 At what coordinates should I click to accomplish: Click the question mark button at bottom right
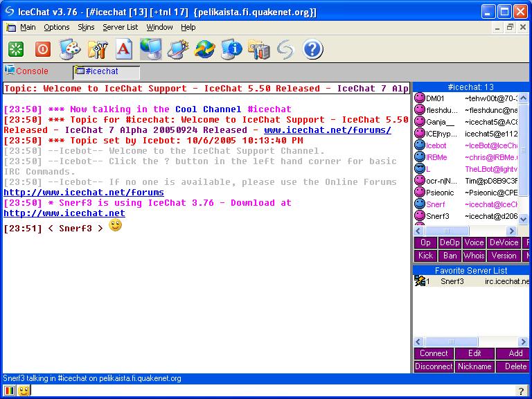coord(522,391)
